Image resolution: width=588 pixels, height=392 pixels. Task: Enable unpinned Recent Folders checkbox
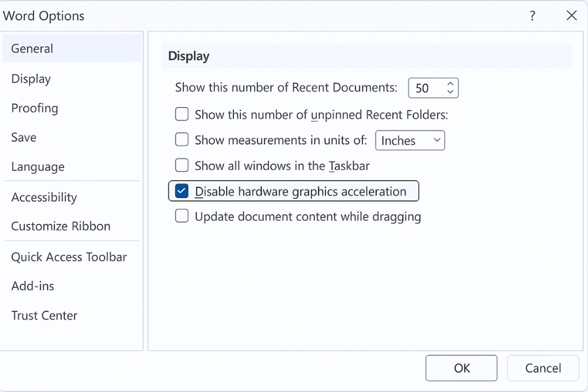182,115
